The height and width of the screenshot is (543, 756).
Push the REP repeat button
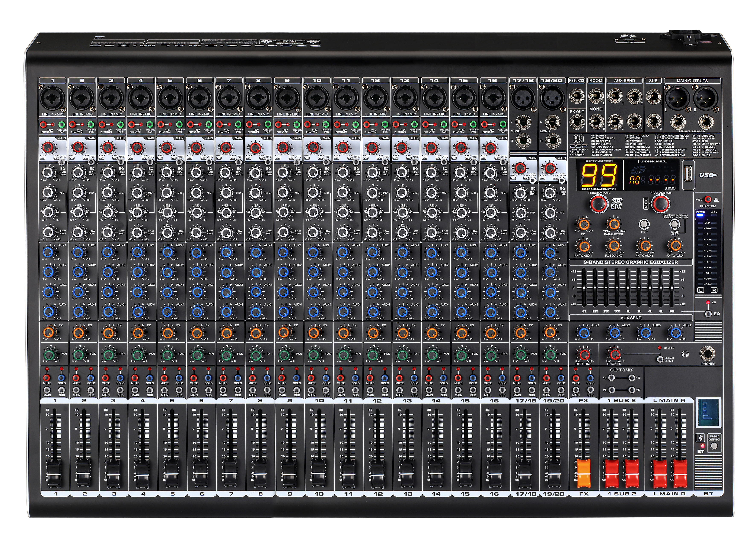pos(644,224)
